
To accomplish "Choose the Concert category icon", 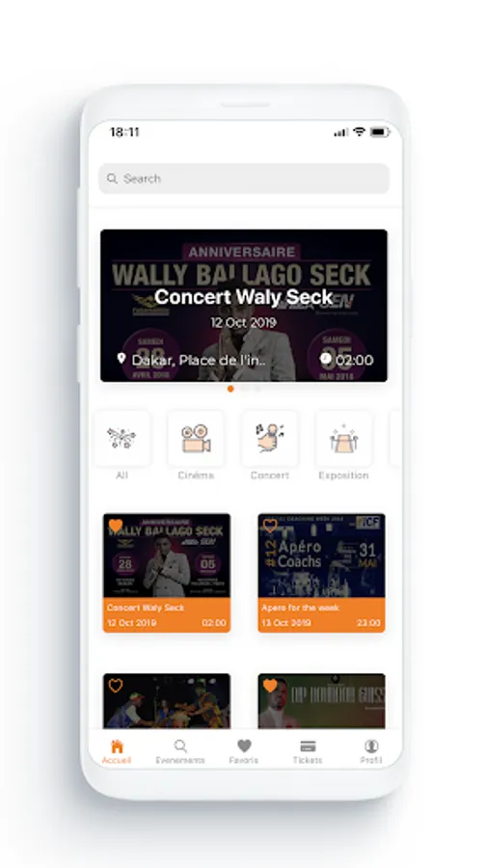I will (x=269, y=438).
